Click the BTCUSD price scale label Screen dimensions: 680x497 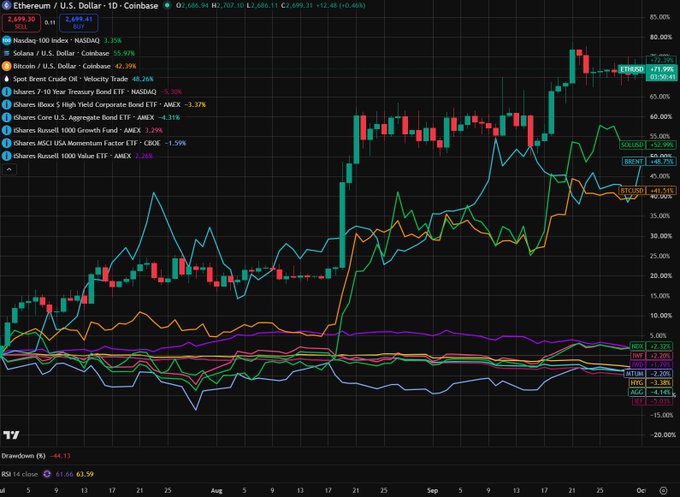632,190
